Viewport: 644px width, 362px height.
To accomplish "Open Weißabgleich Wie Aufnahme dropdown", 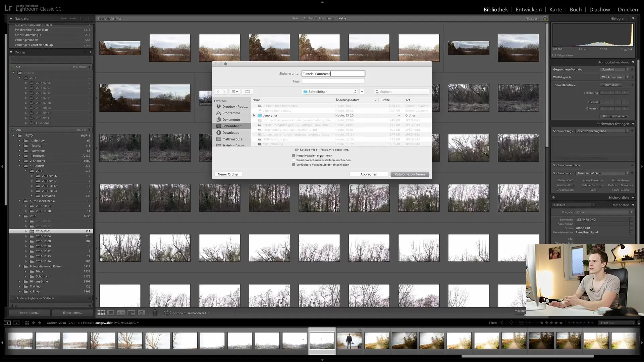I will point(614,77).
